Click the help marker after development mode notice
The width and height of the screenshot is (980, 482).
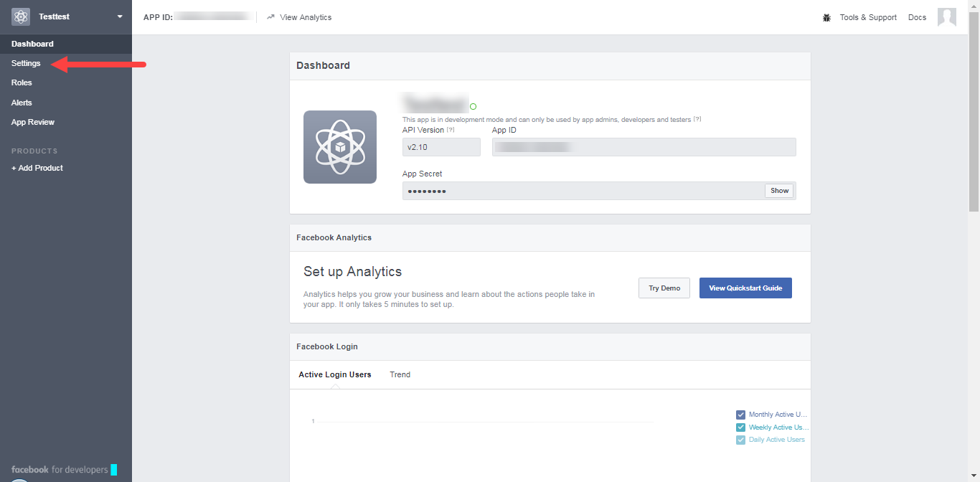pyautogui.click(x=697, y=119)
